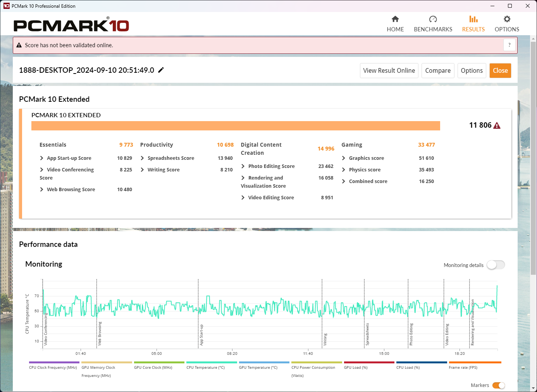The height and width of the screenshot is (392, 537).
Task: Click the Essentials score 9 773
Action: pyautogui.click(x=126, y=145)
